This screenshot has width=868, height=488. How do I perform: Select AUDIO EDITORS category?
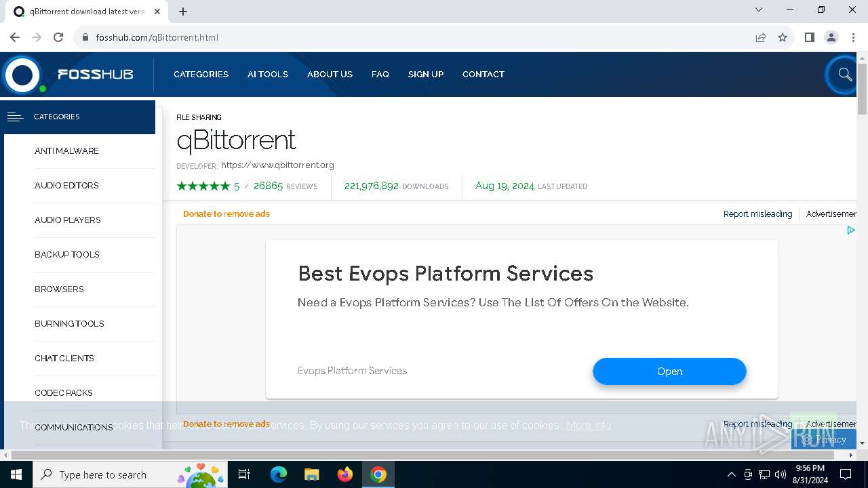[x=66, y=186]
